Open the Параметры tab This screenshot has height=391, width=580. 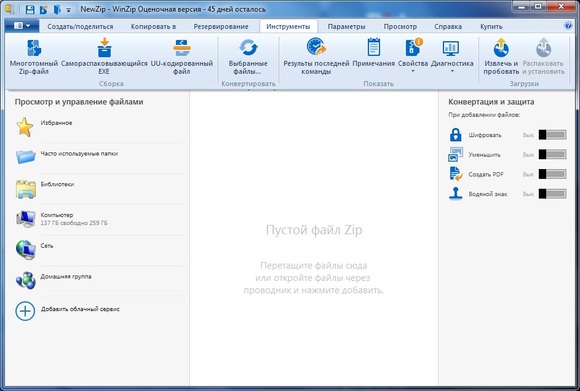pyautogui.click(x=346, y=27)
